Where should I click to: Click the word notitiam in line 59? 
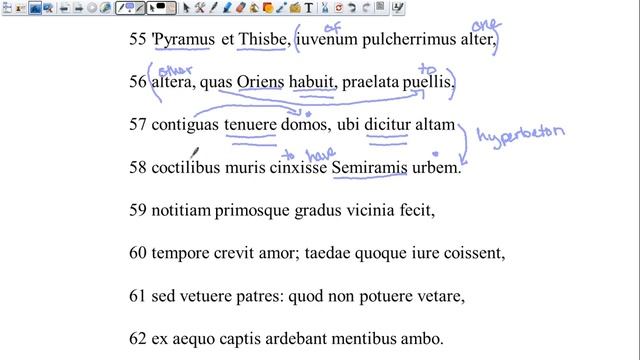click(x=181, y=210)
